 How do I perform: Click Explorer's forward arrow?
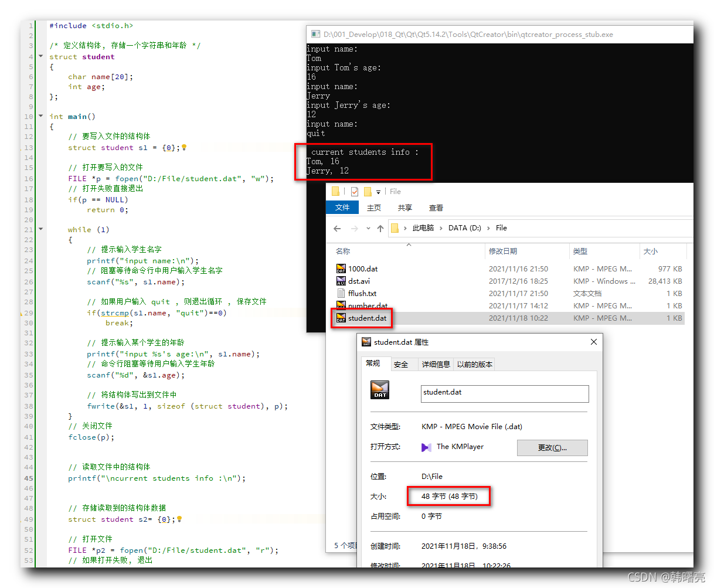[354, 228]
